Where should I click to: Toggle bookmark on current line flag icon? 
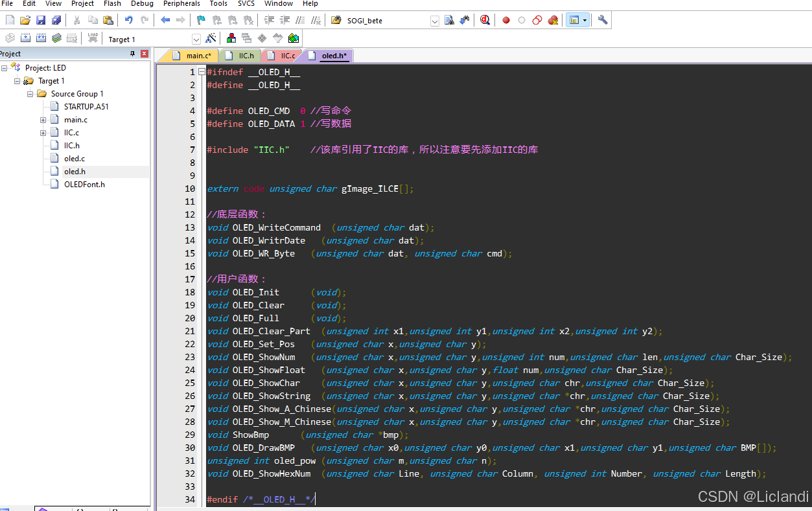click(x=201, y=20)
